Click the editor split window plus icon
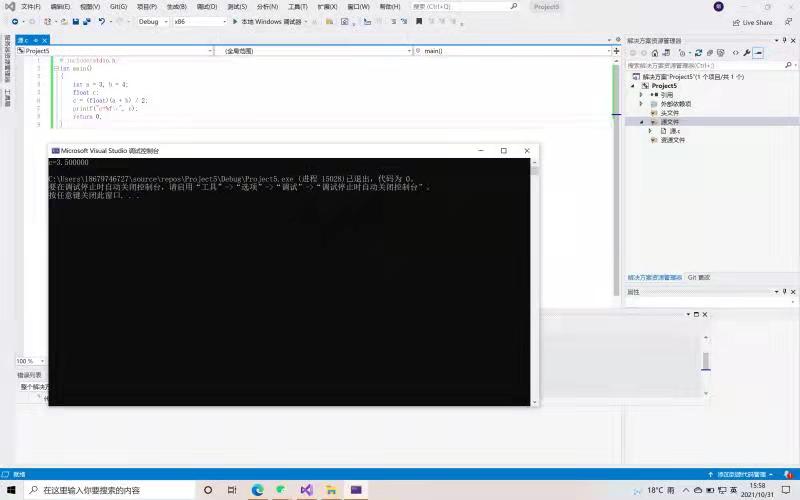The height and width of the screenshot is (500, 800). [616, 51]
